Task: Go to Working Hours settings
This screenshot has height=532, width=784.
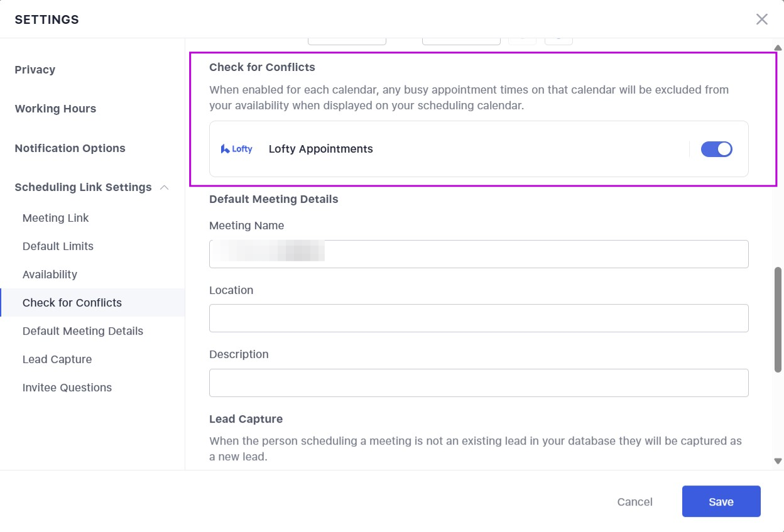Action: tap(55, 109)
